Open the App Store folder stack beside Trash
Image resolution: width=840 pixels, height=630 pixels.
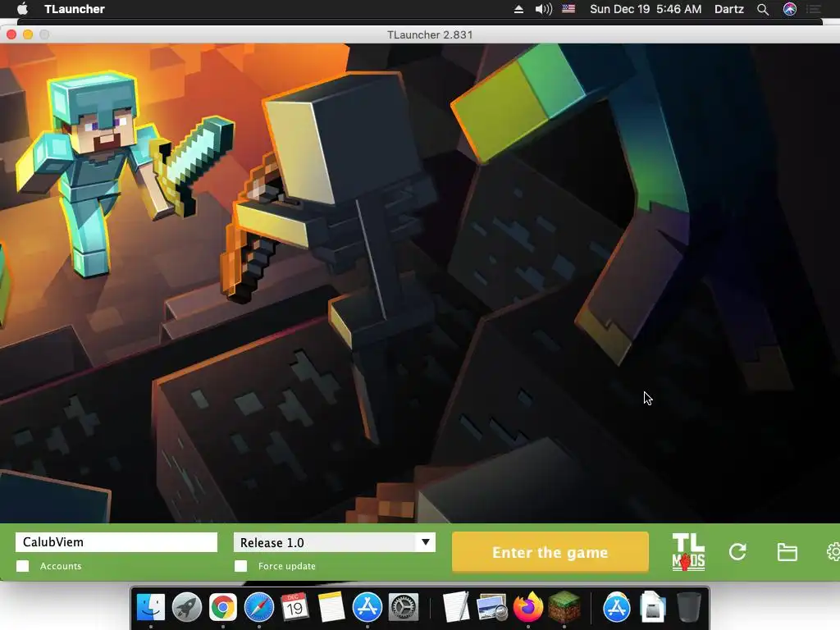617,608
